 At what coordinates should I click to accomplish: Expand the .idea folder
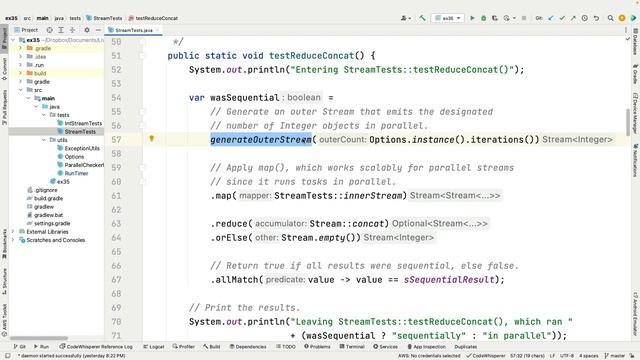point(20,57)
